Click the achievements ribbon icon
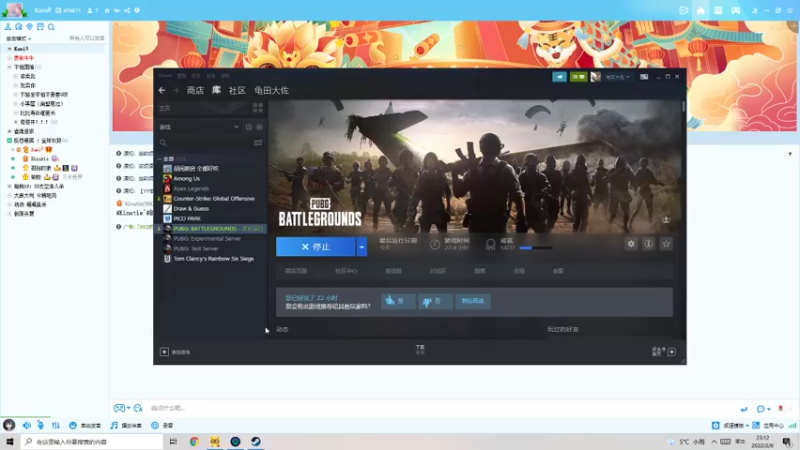 pyautogui.click(x=491, y=244)
